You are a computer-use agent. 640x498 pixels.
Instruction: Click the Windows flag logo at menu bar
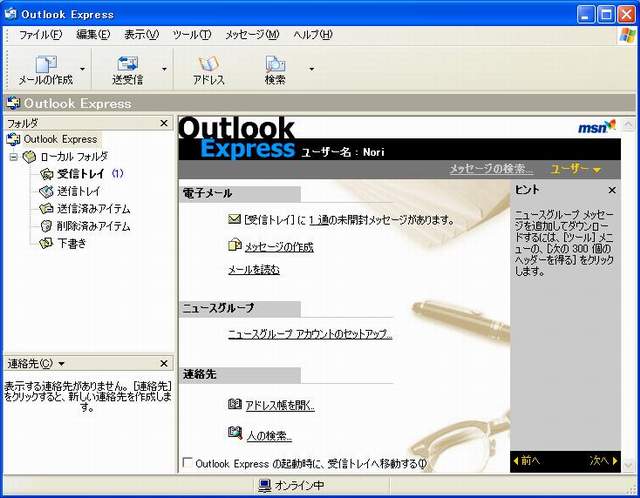pyautogui.click(x=628, y=35)
